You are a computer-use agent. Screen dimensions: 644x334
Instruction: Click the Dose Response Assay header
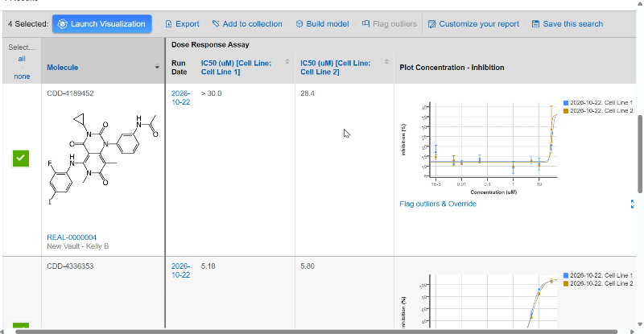[210, 45]
